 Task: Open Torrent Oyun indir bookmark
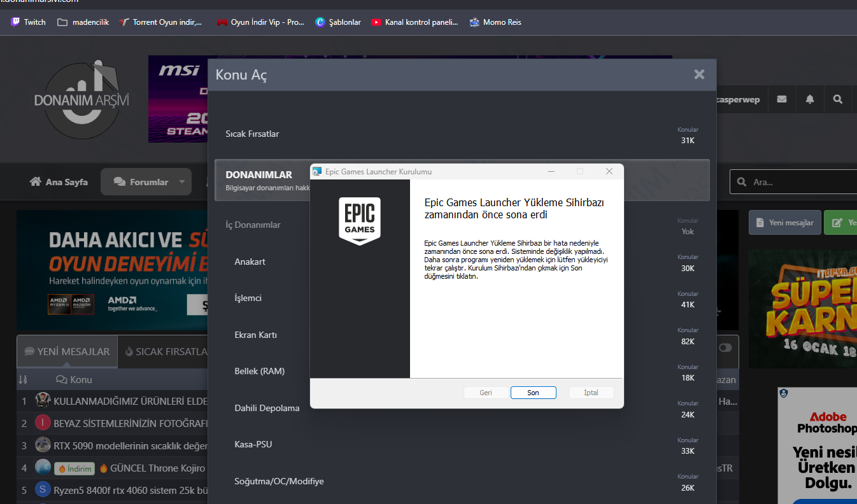162,22
